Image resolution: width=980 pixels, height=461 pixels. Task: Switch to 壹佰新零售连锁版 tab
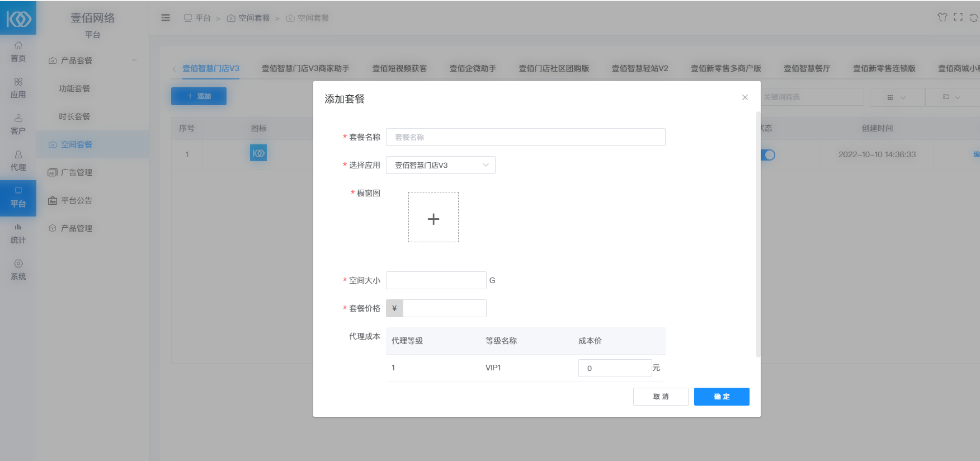pos(884,68)
